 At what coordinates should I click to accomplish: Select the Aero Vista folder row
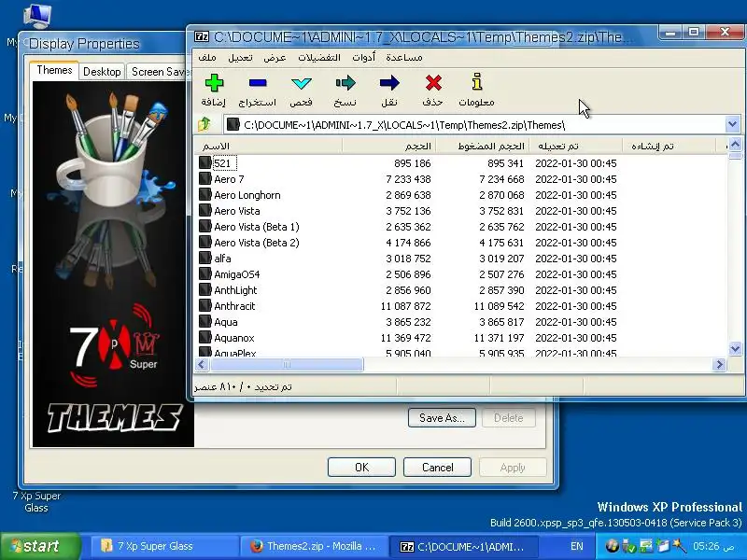tap(459, 211)
